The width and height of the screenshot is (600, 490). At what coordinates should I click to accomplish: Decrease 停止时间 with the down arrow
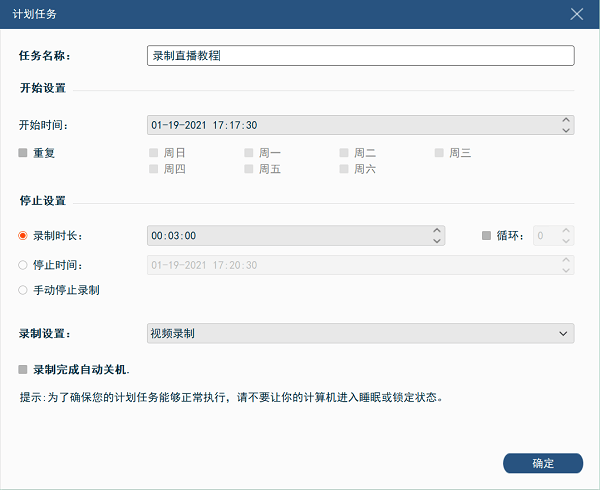[566, 270]
